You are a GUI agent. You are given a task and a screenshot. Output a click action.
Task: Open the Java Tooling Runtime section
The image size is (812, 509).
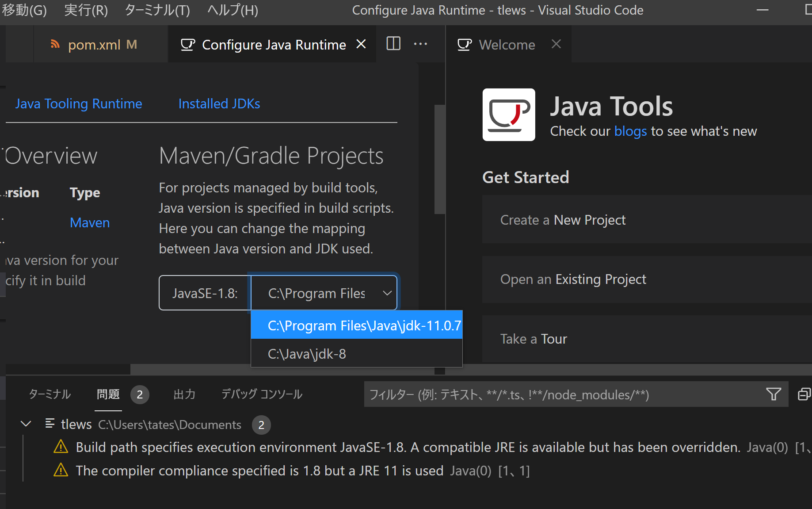pos(79,103)
